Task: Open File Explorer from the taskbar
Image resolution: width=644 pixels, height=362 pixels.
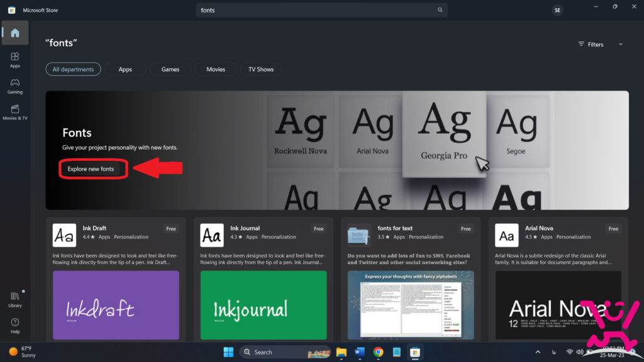Action: click(341, 352)
